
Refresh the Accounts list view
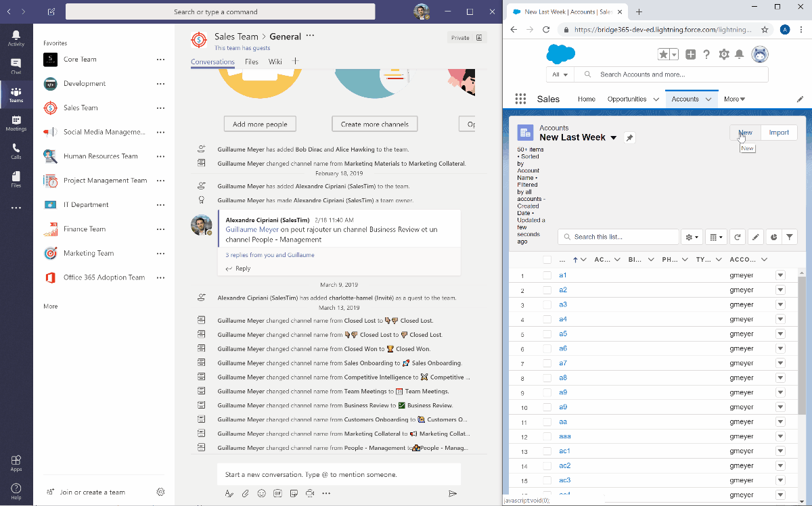point(737,237)
